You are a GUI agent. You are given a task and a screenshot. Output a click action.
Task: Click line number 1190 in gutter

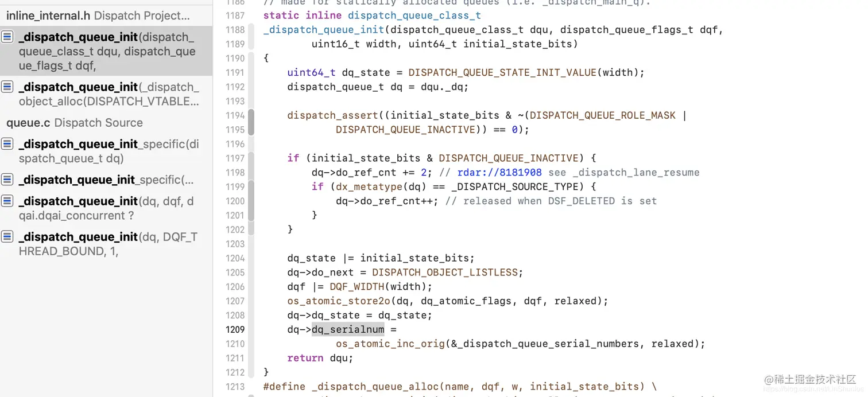(235, 58)
